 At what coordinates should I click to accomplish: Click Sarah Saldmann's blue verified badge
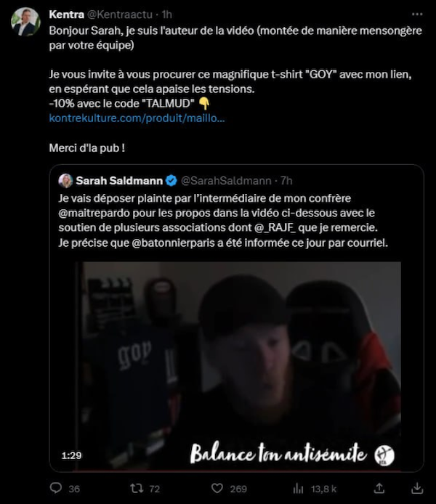pyautogui.click(x=171, y=181)
